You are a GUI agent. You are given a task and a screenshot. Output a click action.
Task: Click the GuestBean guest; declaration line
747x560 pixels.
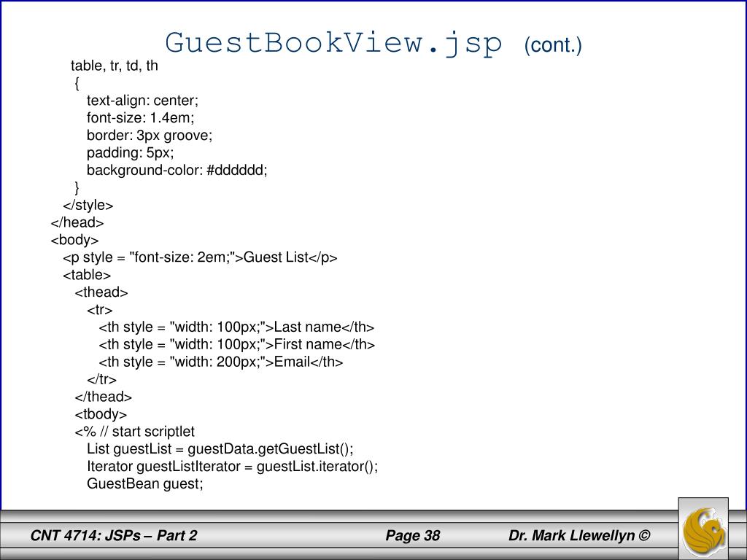[145, 484]
